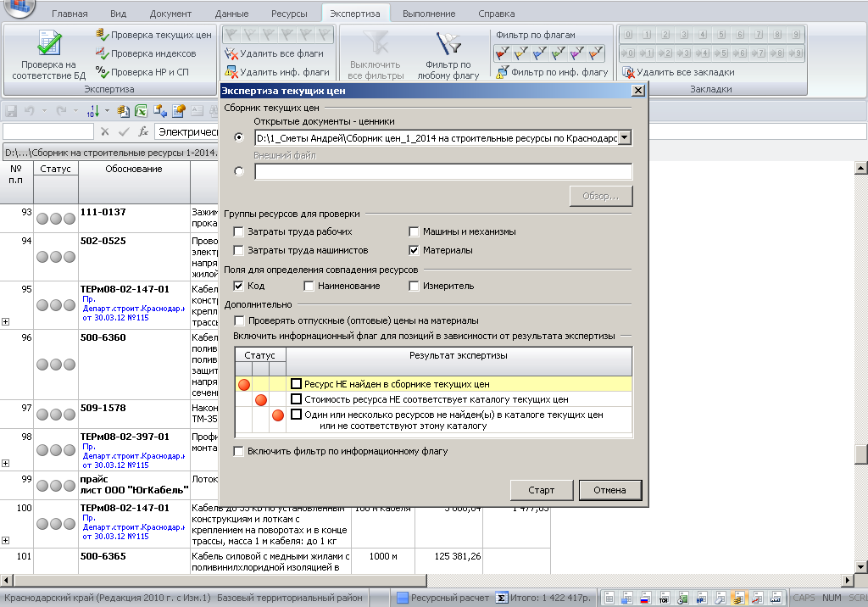
Task: Delete all bookmarks
Action: point(678,72)
